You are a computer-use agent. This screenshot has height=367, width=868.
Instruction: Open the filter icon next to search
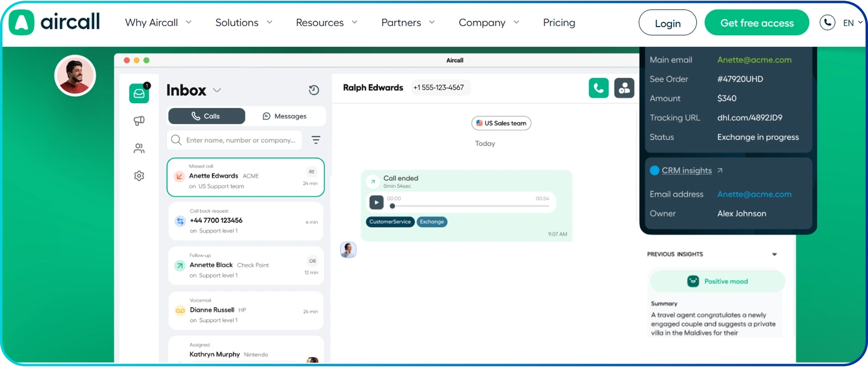click(x=316, y=140)
